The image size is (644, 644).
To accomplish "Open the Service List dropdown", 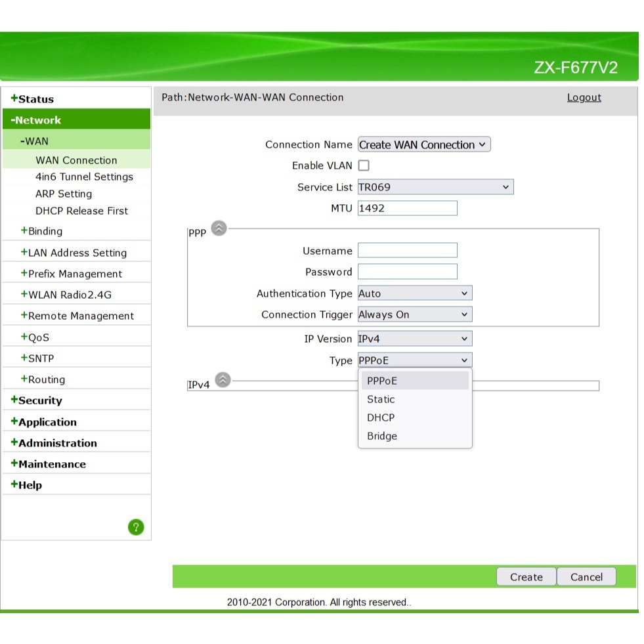I will pyautogui.click(x=435, y=187).
